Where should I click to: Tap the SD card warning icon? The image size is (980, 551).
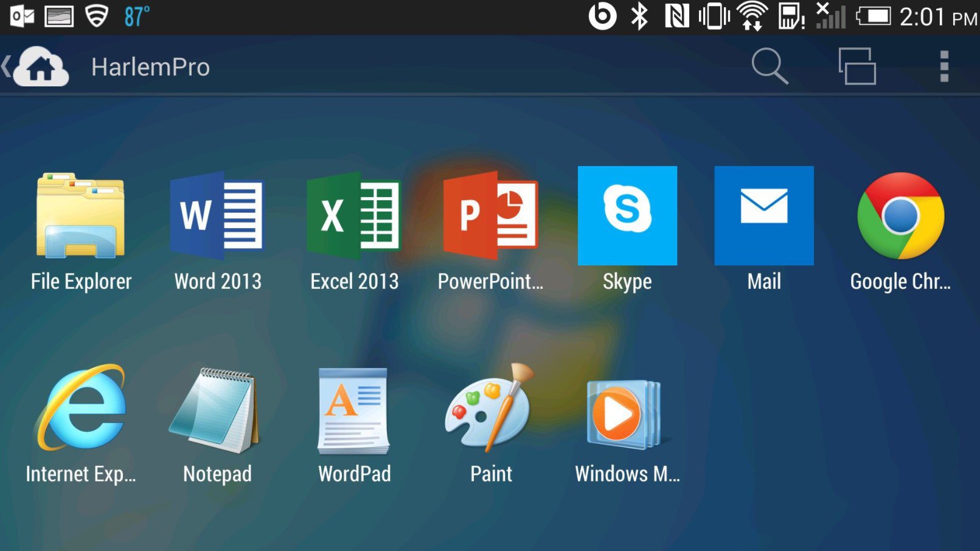[x=791, y=16]
